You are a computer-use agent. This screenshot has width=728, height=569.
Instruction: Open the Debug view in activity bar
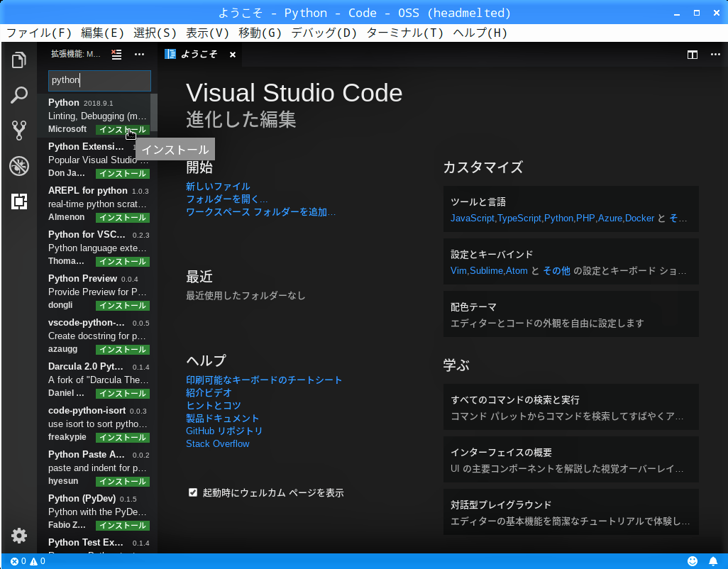coord(19,166)
